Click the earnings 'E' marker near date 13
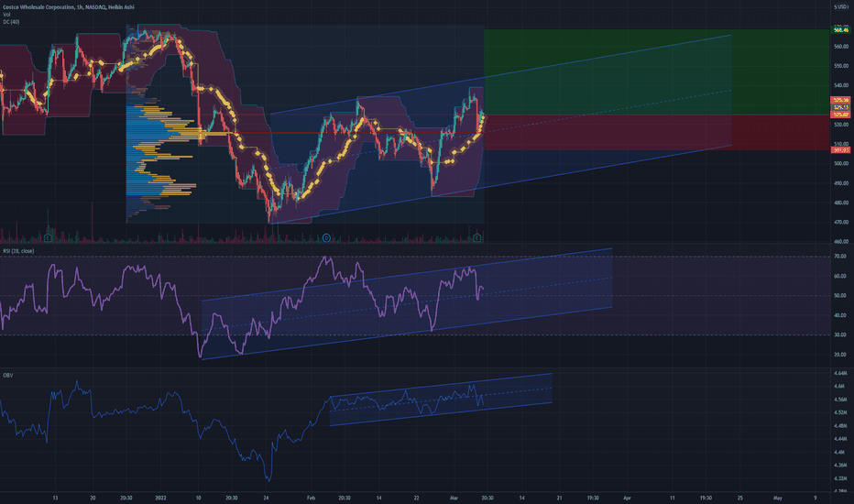 48,238
